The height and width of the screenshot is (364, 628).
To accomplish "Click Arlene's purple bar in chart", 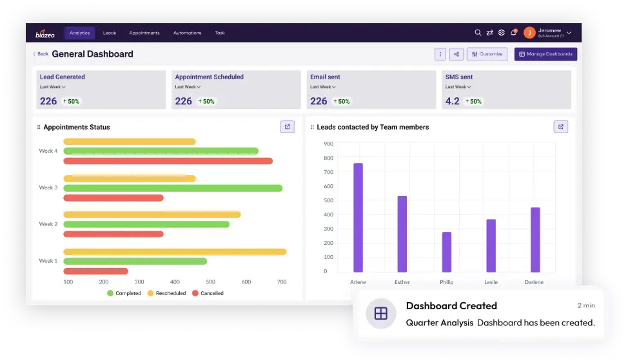I will pos(358,217).
